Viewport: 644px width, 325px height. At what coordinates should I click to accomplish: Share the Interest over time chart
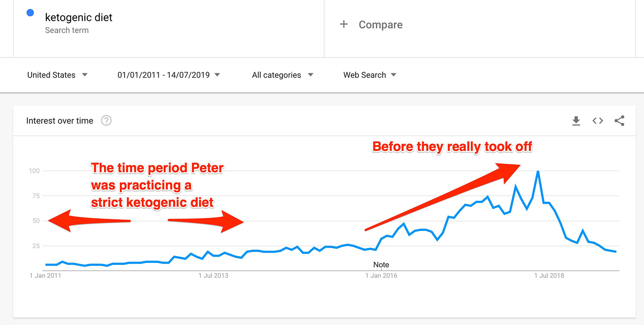tap(619, 121)
